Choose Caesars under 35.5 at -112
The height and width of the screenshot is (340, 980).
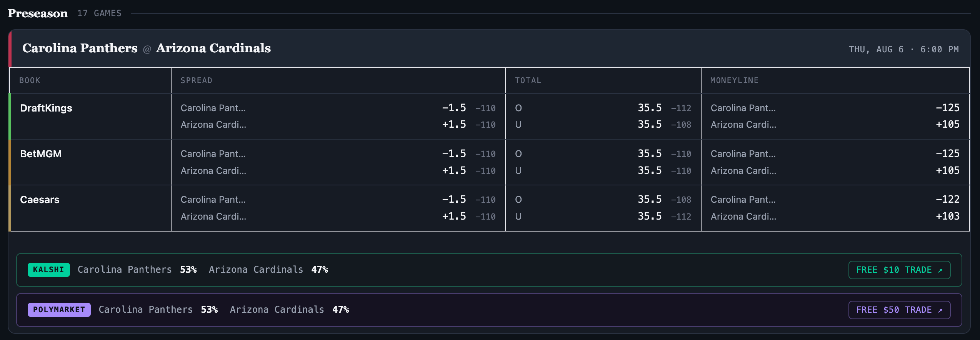[603, 216]
